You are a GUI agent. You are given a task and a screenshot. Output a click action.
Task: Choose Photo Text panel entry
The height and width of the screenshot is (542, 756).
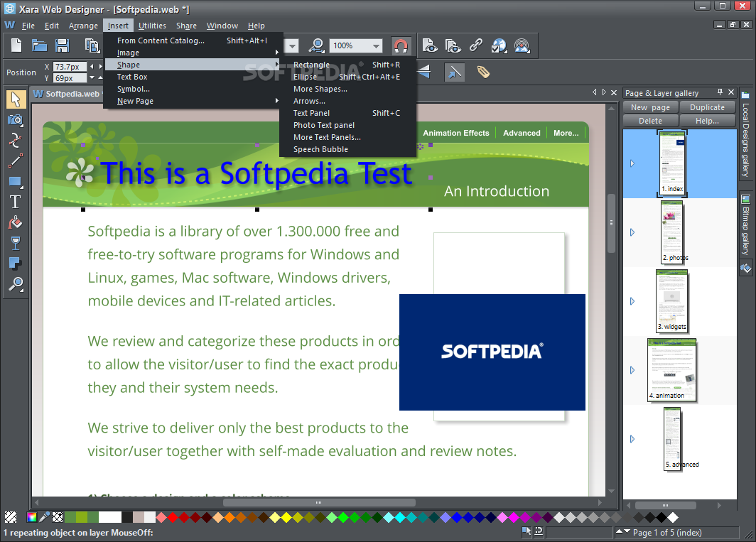[x=347, y=125]
